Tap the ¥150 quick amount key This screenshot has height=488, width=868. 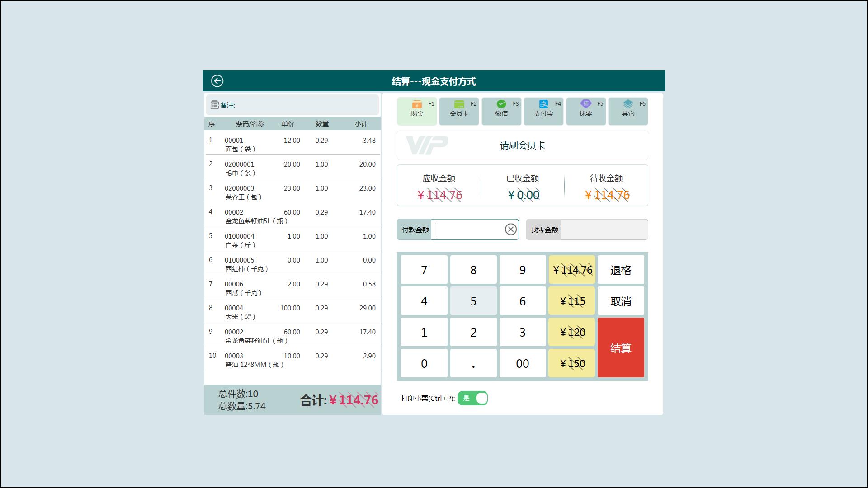click(x=572, y=363)
